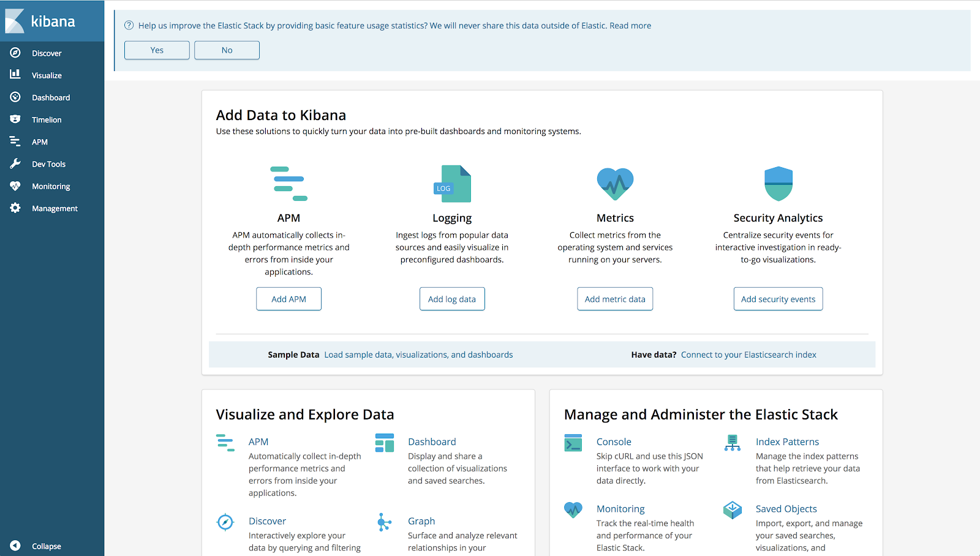Click the Add Data to Kibana heading
980x556 pixels.
click(281, 115)
